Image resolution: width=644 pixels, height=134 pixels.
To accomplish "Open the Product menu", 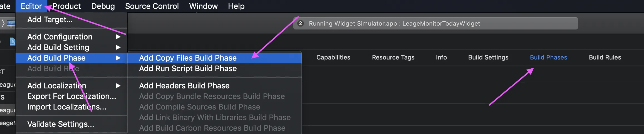I will click(66, 6).
